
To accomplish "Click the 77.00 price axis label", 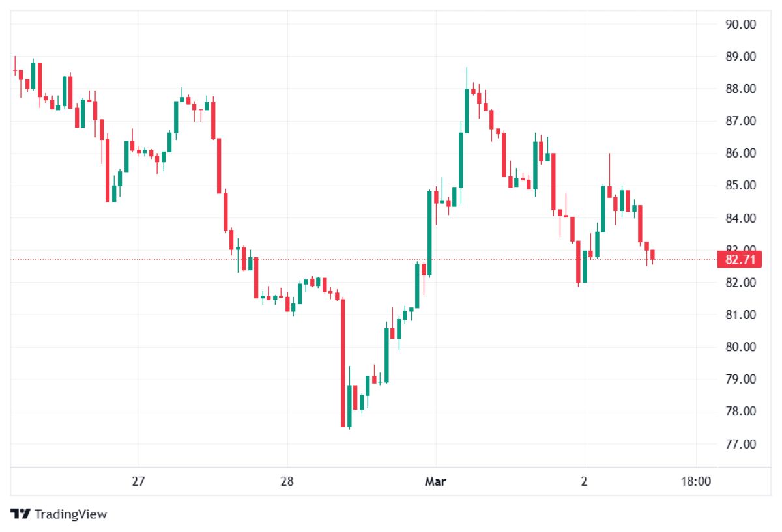I will click(x=740, y=444).
